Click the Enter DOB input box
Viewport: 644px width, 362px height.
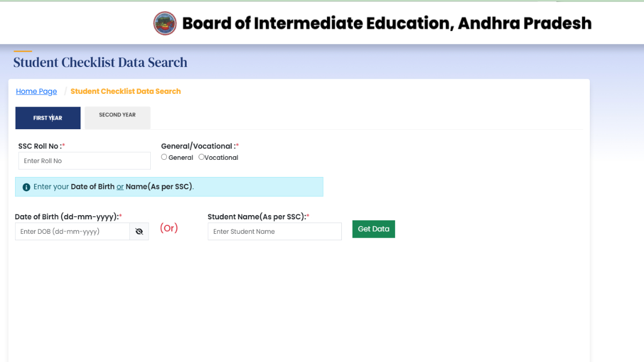[72, 232]
